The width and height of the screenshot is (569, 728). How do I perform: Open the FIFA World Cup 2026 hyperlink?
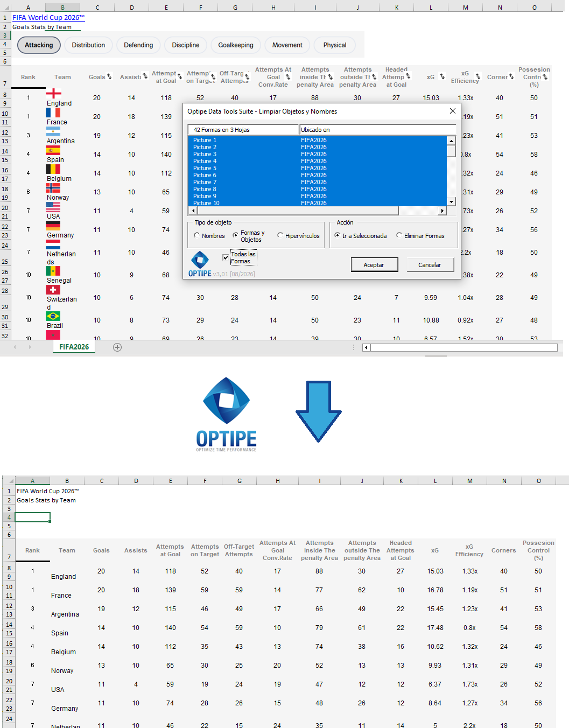48,17
